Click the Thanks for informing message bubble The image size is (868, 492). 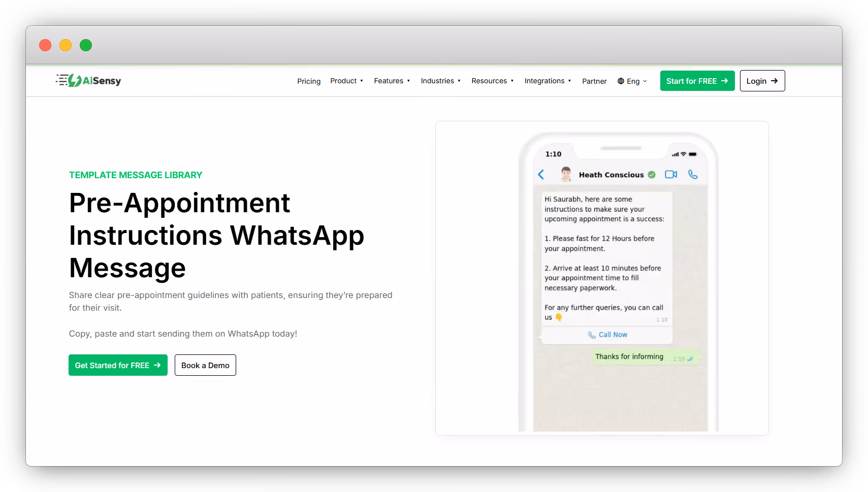(646, 357)
